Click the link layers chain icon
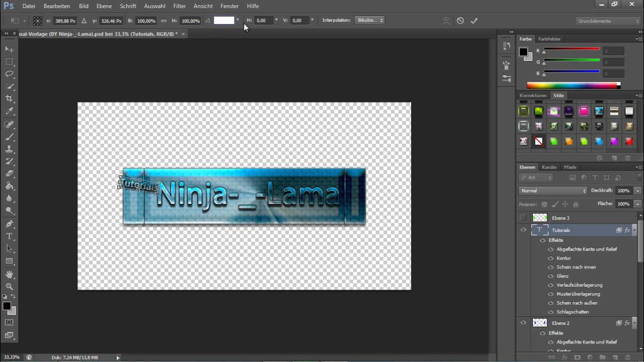 pyautogui.click(x=552, y=357)
